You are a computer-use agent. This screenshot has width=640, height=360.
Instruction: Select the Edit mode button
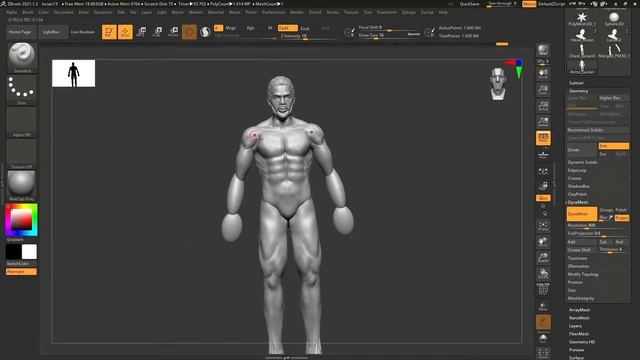[109, 32]
